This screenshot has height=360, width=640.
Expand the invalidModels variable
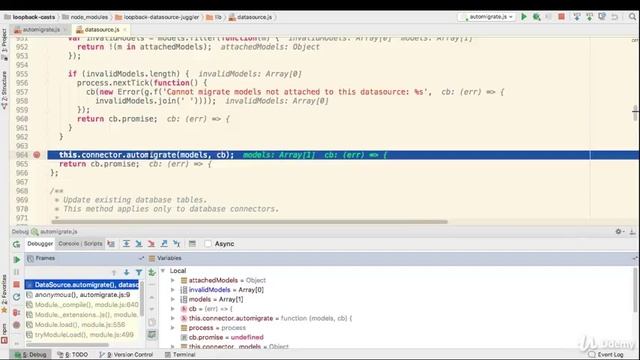coord(173,290)
